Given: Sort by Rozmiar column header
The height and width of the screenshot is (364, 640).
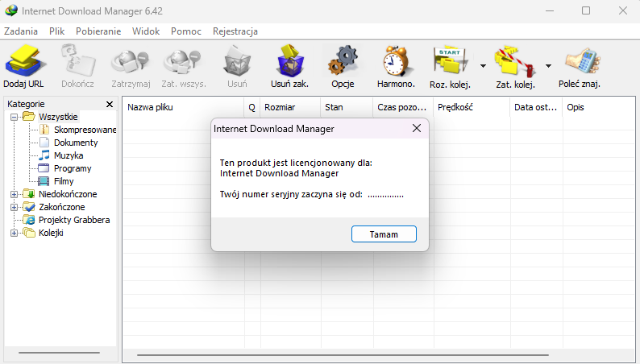Looking at the screenshot, I should click(290, 107).
